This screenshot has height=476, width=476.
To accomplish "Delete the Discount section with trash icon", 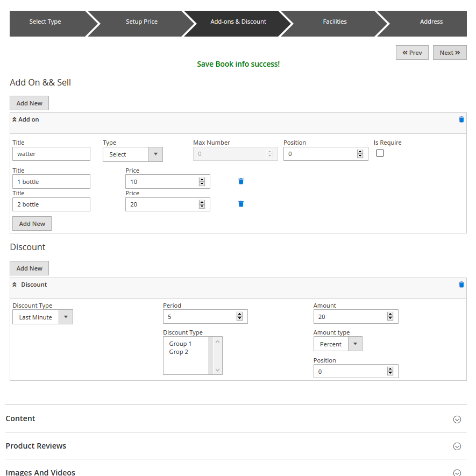I will (461, 285).
